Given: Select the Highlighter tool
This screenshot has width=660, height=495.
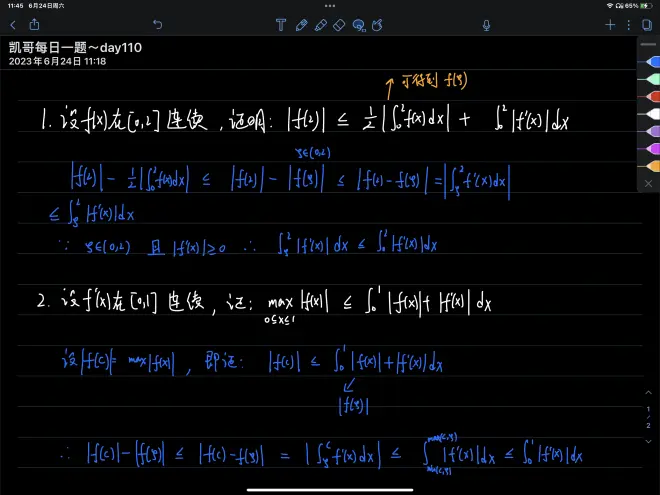Looking at the screenshot, I should (320, 24).
